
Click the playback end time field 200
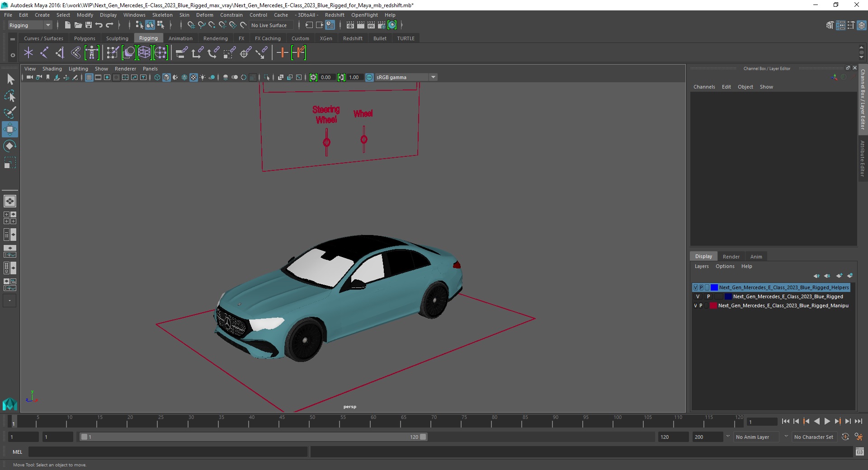click(x=708, y=437)
